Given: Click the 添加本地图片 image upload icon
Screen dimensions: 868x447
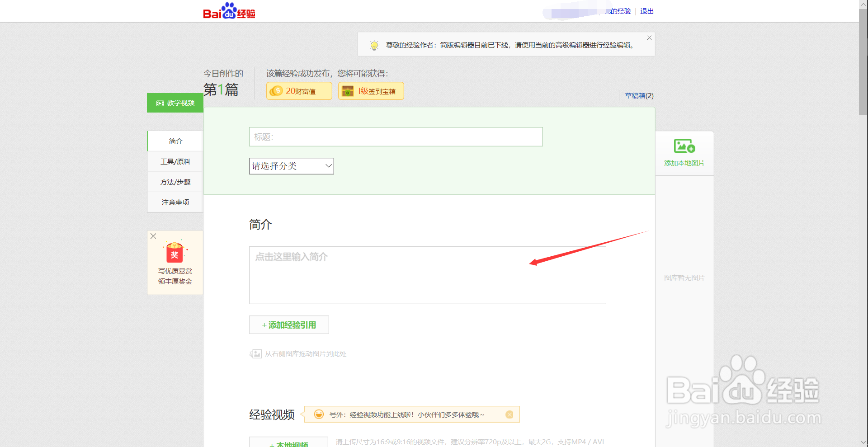Looking at the screenshot, I should click(684, 146).
